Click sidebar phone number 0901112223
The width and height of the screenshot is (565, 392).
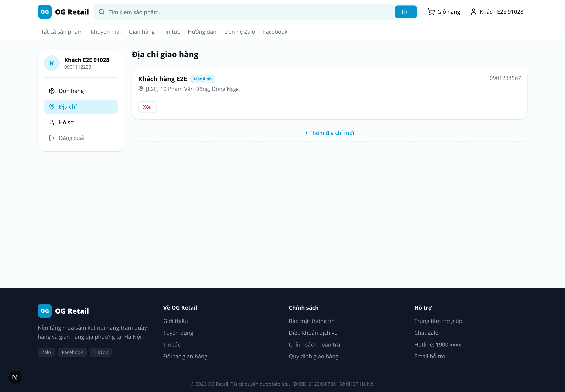[x=78, y=67]
